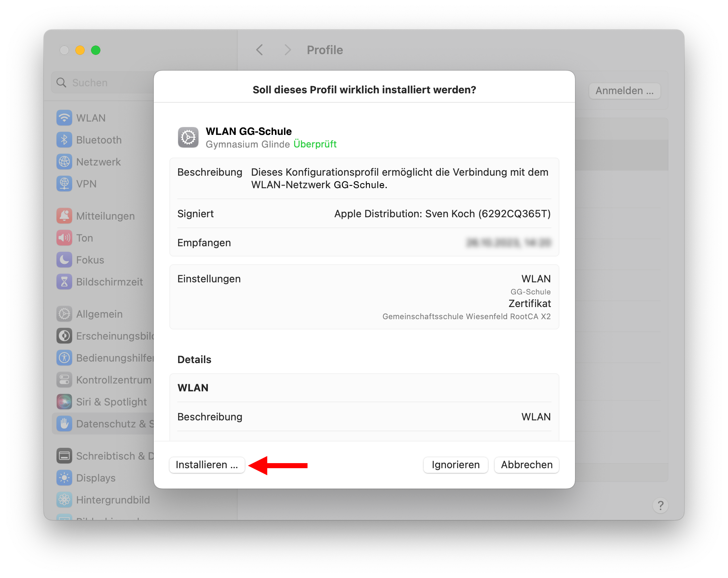Select Bluetooth from the sidebar
728x578 pixels.
coord(98,140)
